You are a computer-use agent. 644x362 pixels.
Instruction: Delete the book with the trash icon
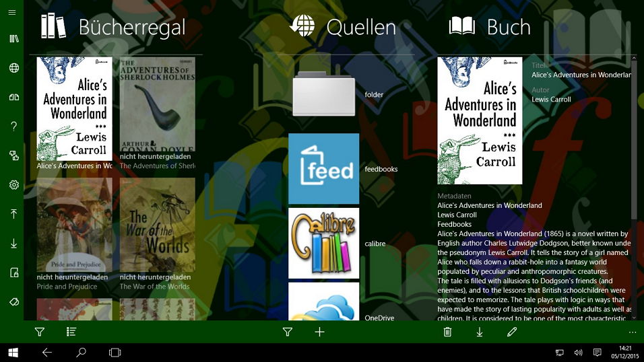point(448,332)
